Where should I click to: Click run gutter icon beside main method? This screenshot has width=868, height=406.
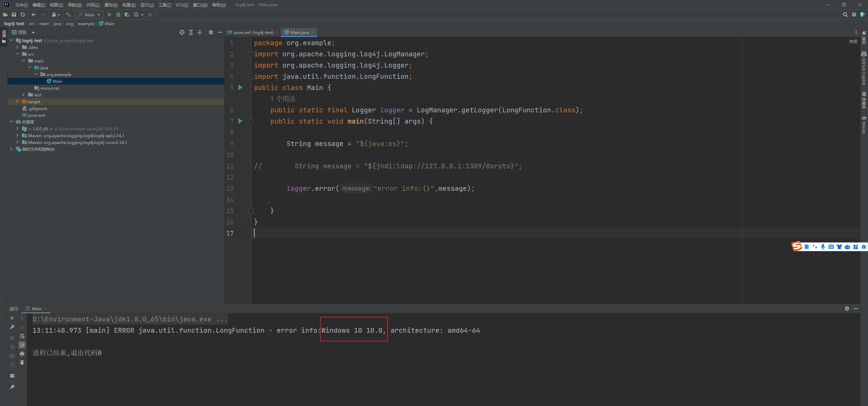click(x=240, y=121)
